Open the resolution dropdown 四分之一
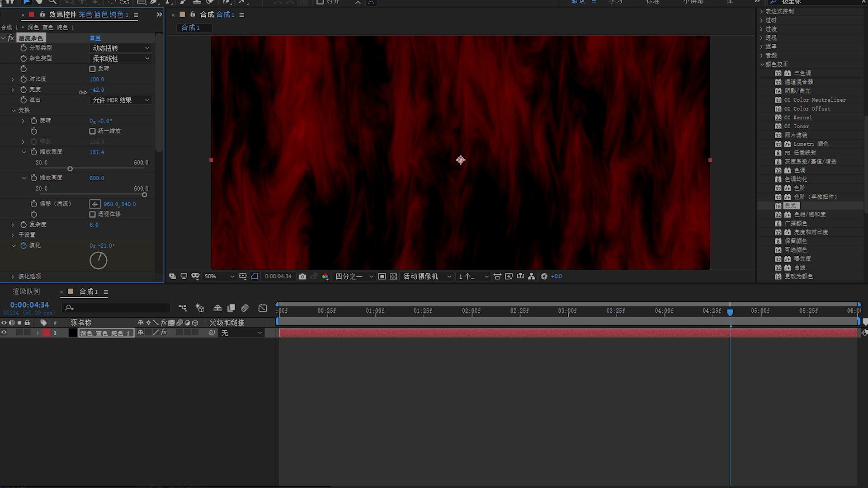The width and height of the screenshot is (868, 488). tap(354, 277)
